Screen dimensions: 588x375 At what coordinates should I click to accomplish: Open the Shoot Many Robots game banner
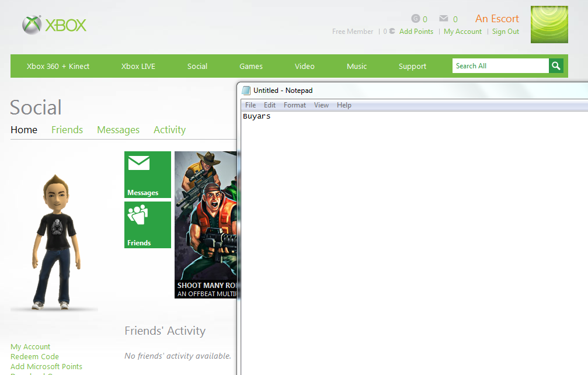(206, 225)
